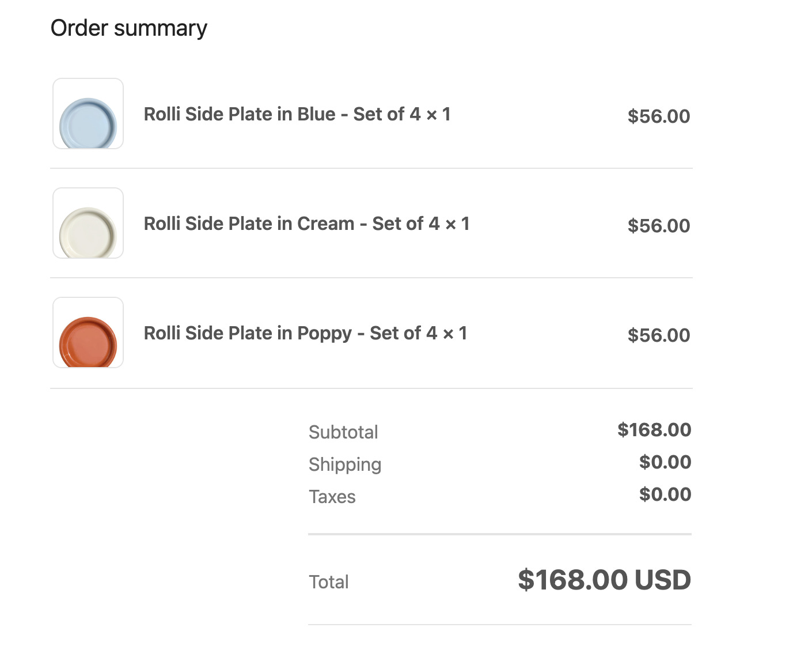The image size is (812, 650).
Task: Click the divider line below the Poppy item
Action: click(371, 388)
